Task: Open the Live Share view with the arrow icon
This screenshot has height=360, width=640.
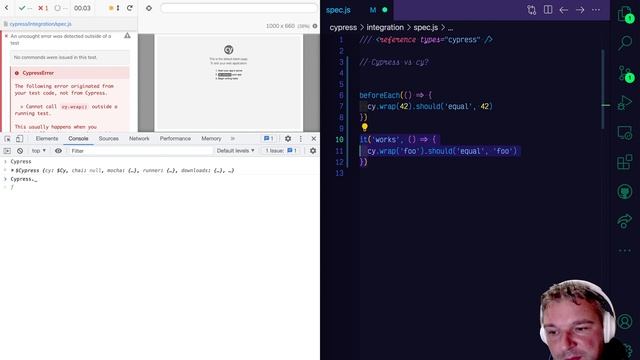Action: pos(625,221)
